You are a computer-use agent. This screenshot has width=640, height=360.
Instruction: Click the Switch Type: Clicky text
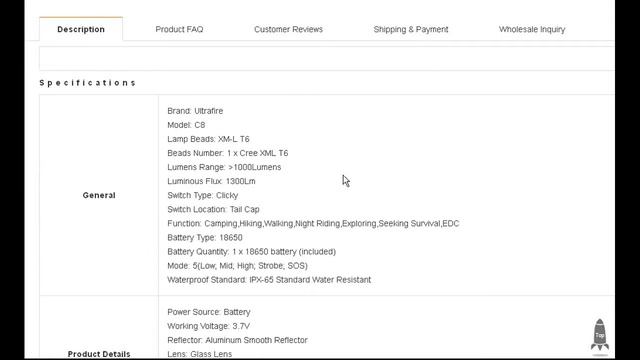point(202,195)
